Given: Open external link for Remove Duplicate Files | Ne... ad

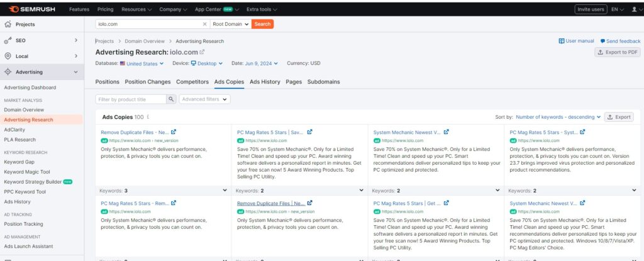Looking at the screenshot, I should 309,203.
